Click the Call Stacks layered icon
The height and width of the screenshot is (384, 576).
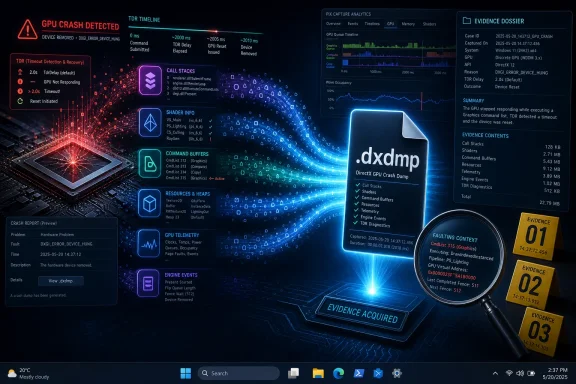tap(150, 80)
